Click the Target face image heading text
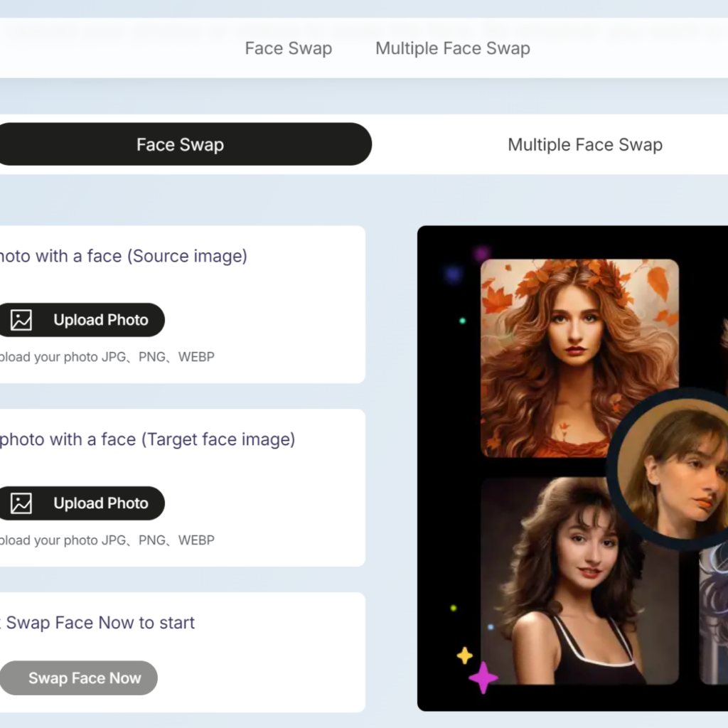728x728 pixels. (x=146, y=439)
